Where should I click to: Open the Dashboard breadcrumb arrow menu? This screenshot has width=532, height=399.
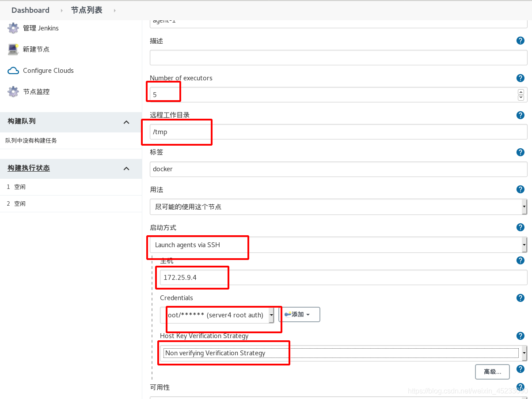(x=61, y=10)
